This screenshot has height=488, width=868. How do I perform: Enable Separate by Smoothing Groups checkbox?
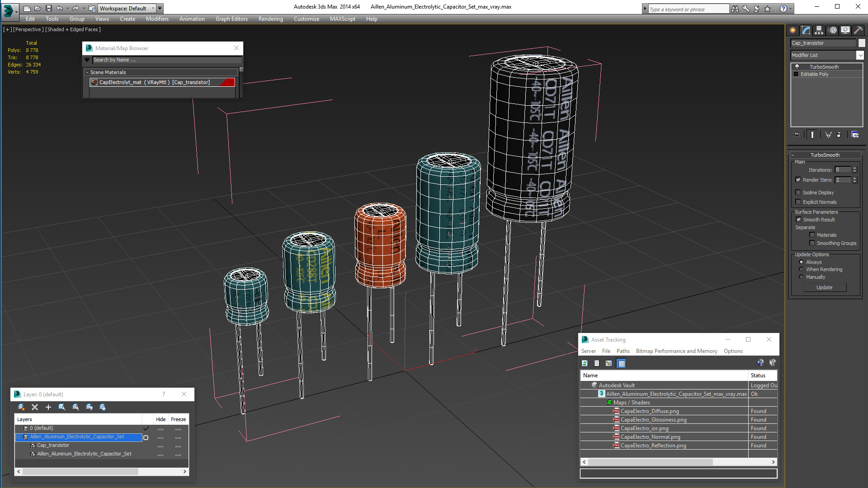(812, 243)
